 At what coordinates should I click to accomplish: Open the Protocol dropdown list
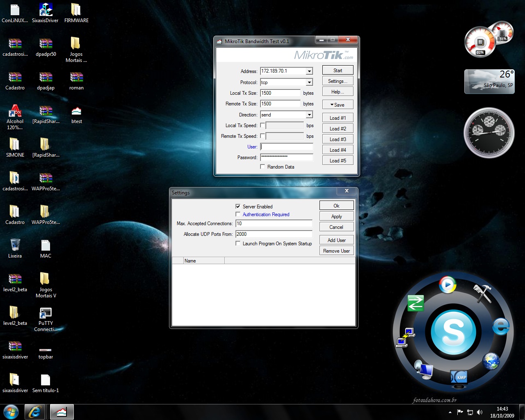click(x=310, y=82)
